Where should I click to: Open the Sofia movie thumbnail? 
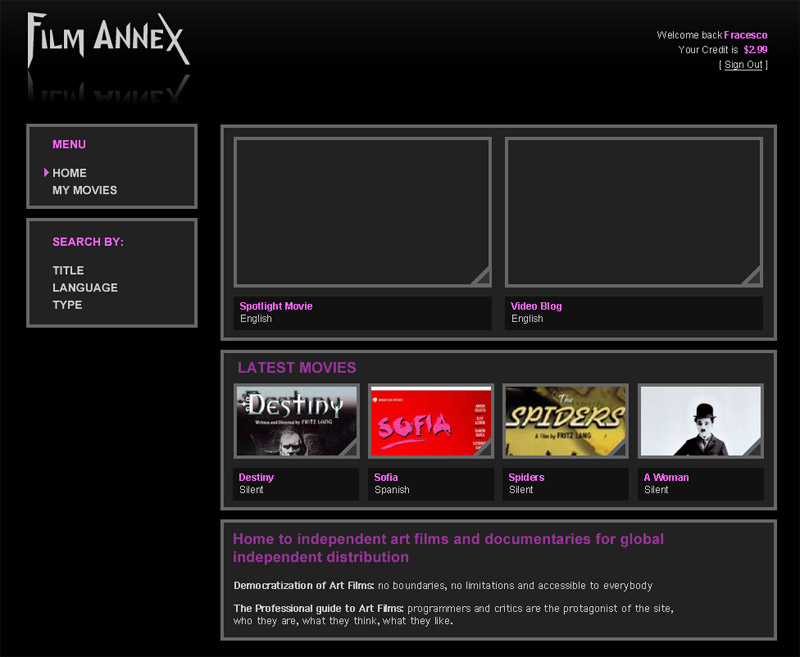[x=431, y=421]
